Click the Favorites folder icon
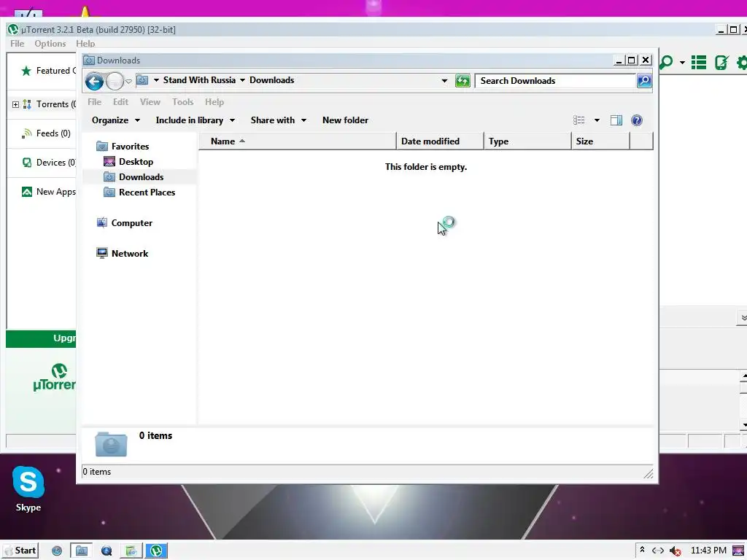 102,146
